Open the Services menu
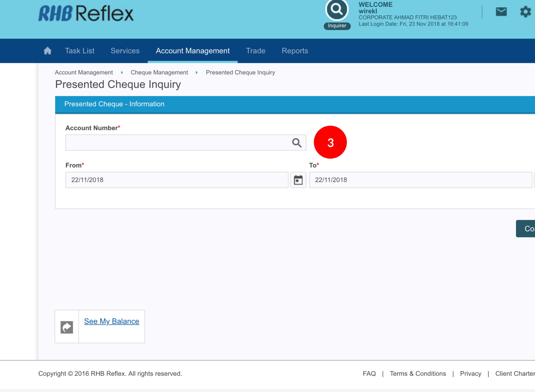Viewport: 535px width, 392px height. coord(125,51)
